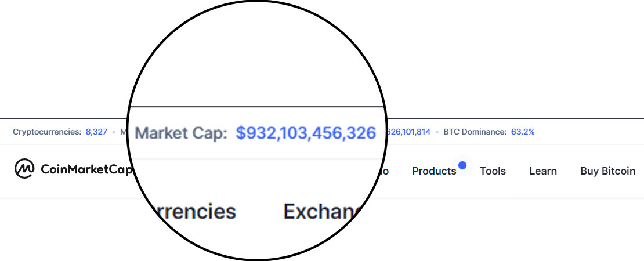Click the Buy Bitcoin link
This screenshot has height=261, width=644.
tap(608, 171)
